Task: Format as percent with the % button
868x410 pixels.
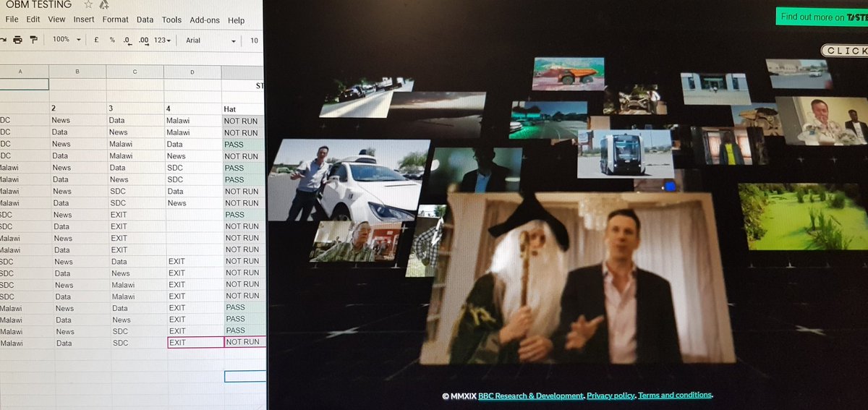Action: (112, 40)
